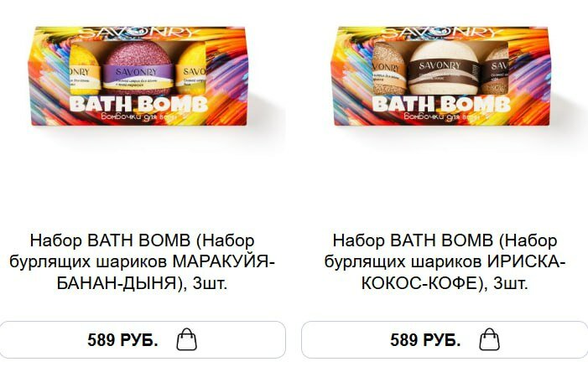Click shopping bag icon for МАРАКУЙЯ-БАНАН-ДЫНЯ set
The height and width of the screenshot is (372, 588).
(186, 339)
